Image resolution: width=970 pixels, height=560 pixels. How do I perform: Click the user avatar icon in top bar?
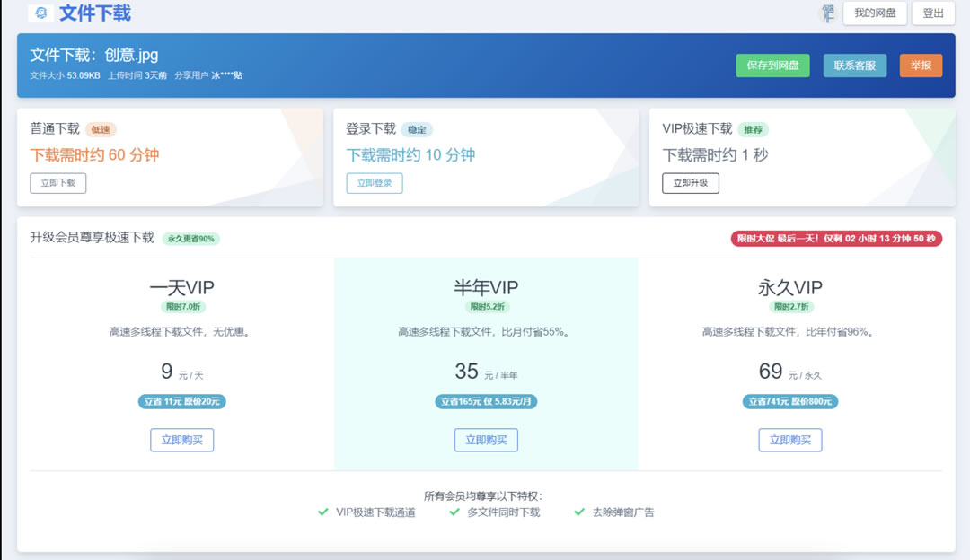[830, 13]
